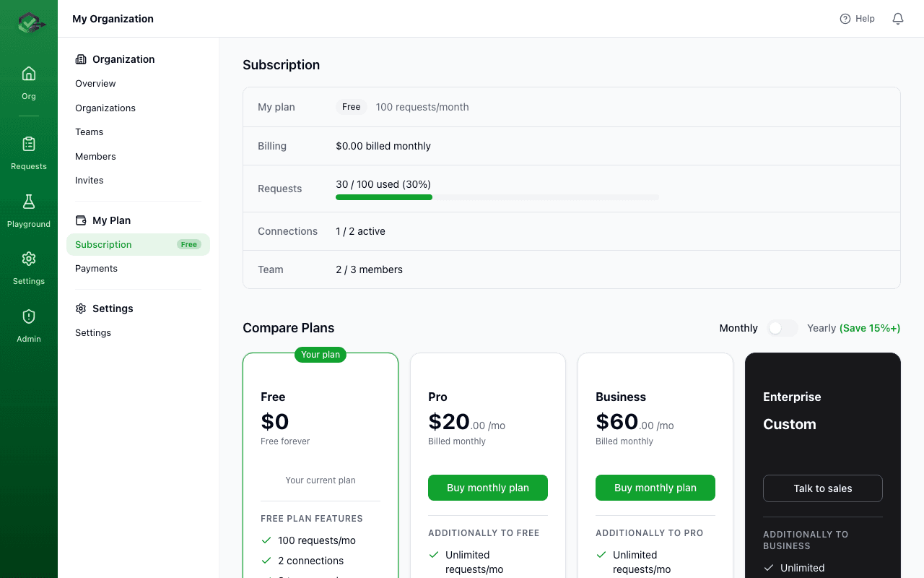Click Talk to sales for Enterprise
Viewport: 924px width, 578px height.
point(822,488)
